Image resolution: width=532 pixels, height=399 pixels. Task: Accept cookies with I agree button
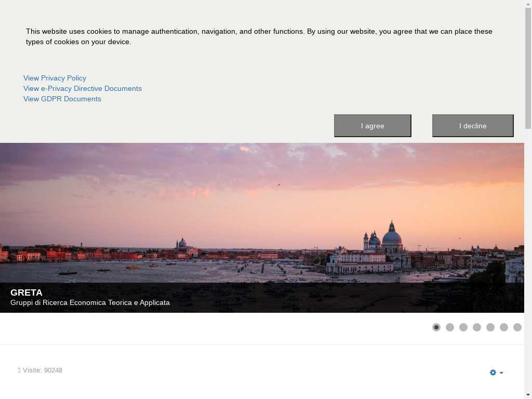(373, 126)
